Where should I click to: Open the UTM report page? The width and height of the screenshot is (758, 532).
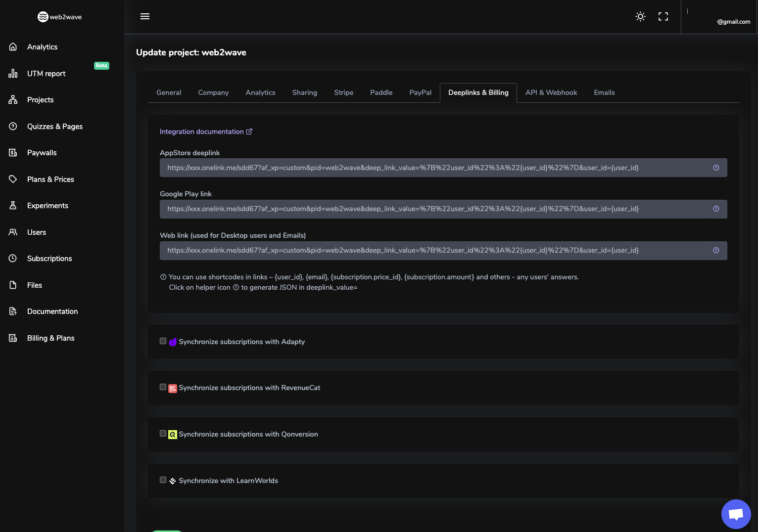[x=46, y=74]
